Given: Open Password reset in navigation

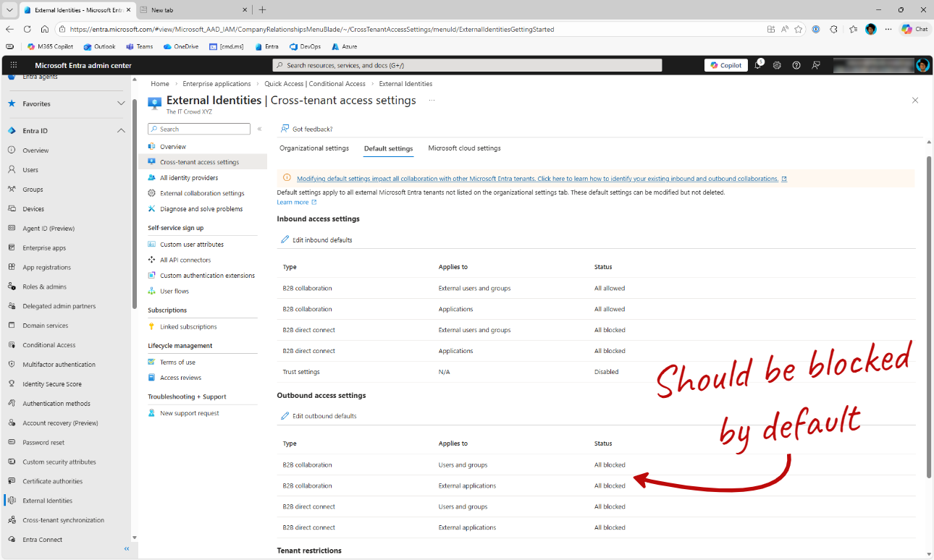Looking at the screenshot, I should pos(43,443).
